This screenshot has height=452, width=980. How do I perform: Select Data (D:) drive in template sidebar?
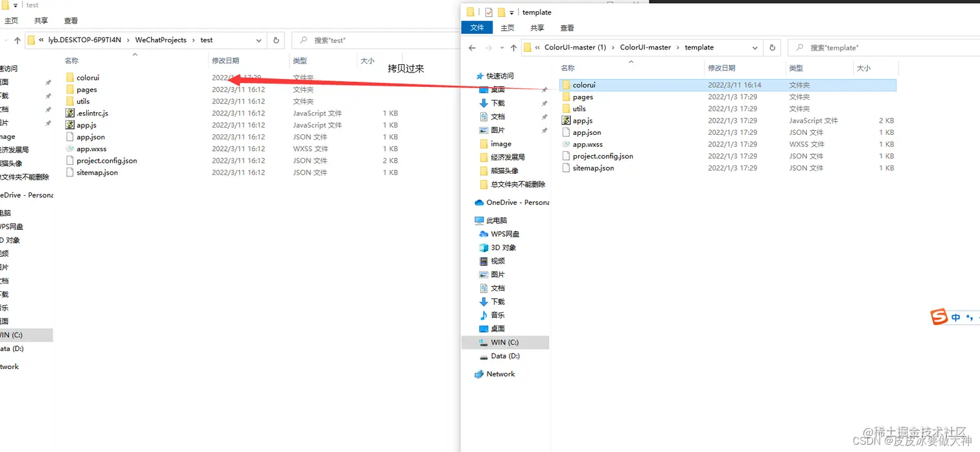[x=499, y=356]
